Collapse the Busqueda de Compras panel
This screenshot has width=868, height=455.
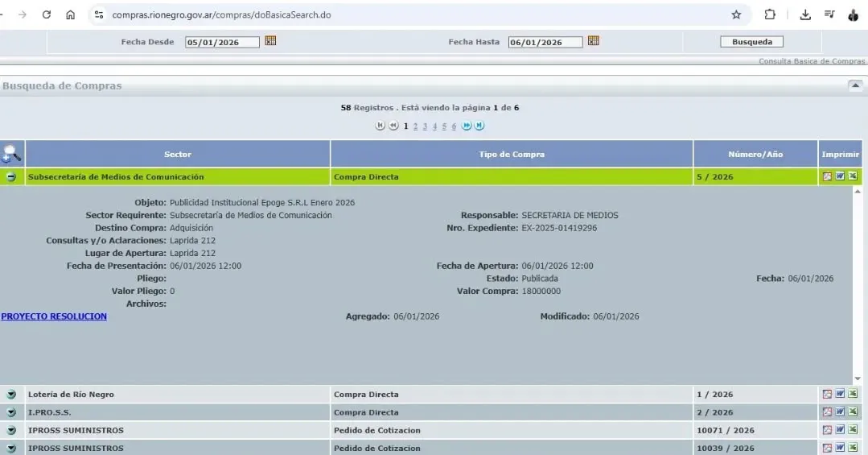point(855,85)
